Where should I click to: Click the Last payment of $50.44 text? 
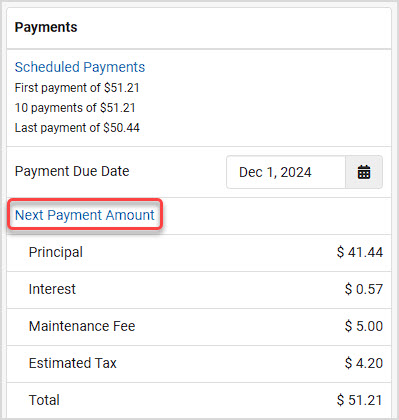click(x=77, y=128)
